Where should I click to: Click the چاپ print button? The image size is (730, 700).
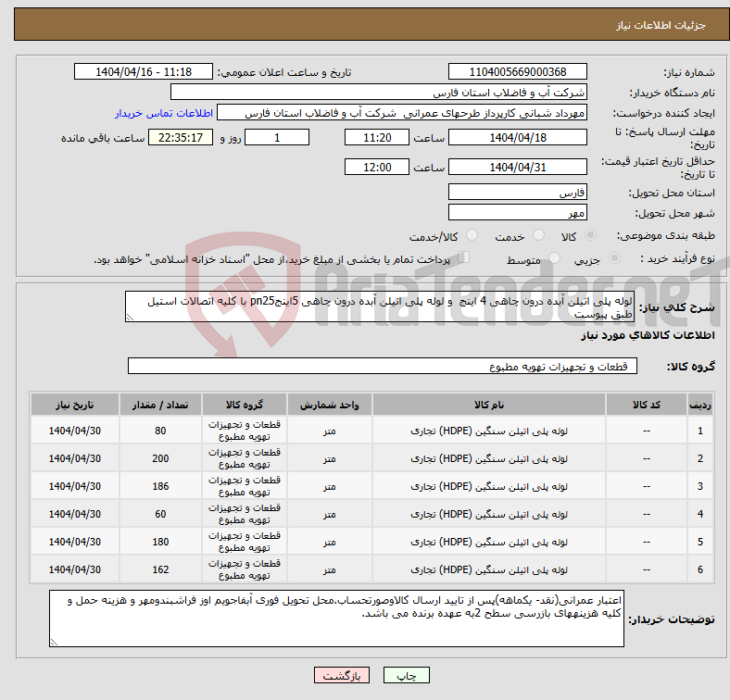pos(407,675)
